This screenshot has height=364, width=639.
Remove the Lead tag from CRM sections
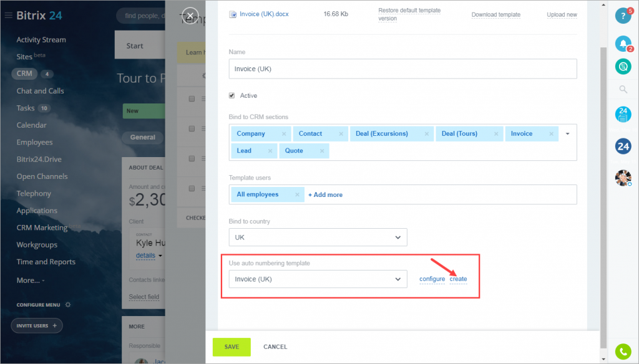(270, 151)
